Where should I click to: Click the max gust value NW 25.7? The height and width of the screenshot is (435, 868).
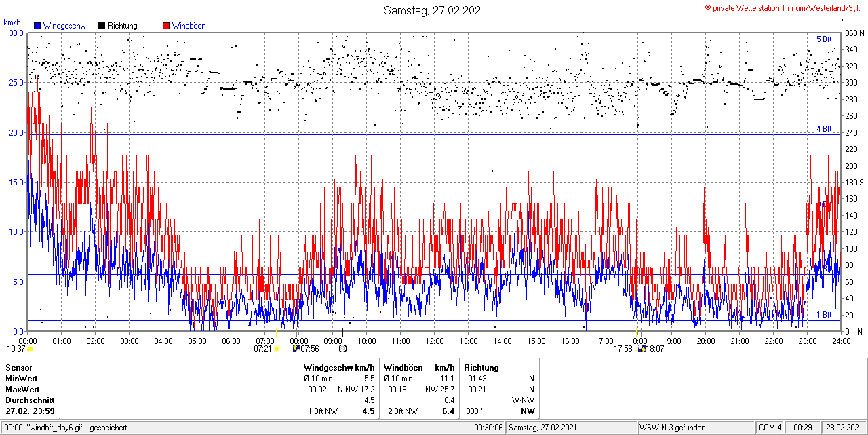pyautogui.click(x=440, y=390)
